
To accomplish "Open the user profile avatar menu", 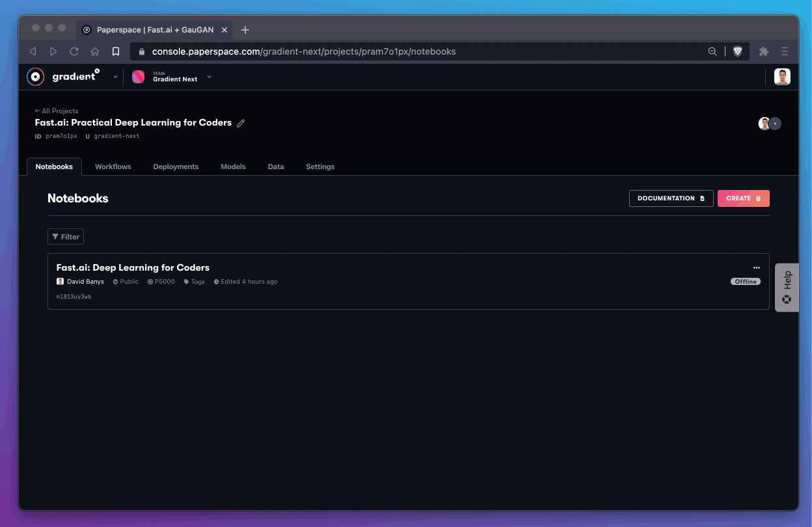I will (782, 77).
